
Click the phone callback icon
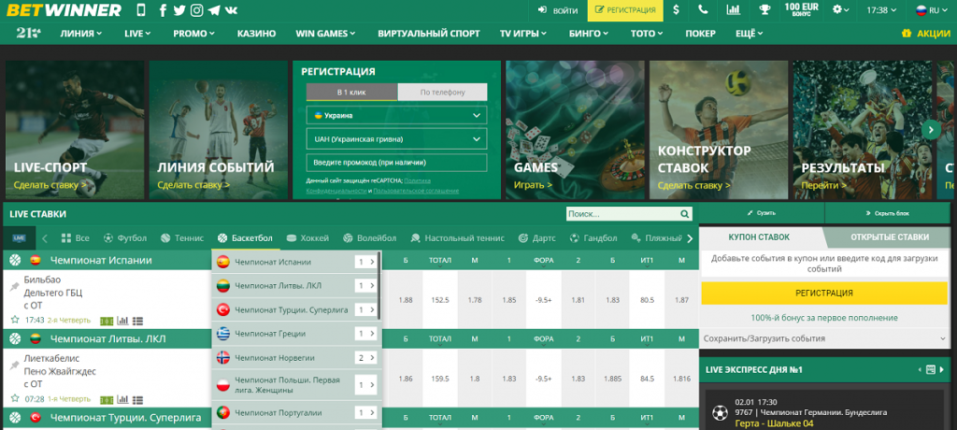[703, 10]
